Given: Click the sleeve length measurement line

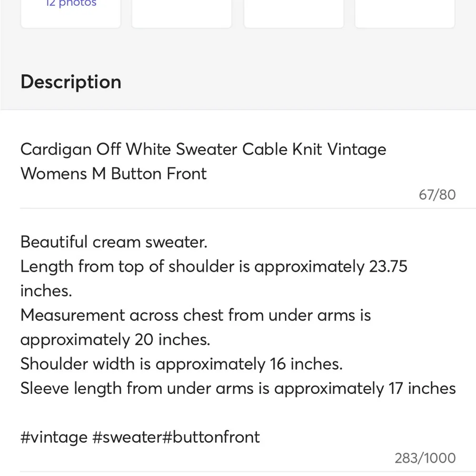Looking at the screenshot, I should click(x=238, y=388).
